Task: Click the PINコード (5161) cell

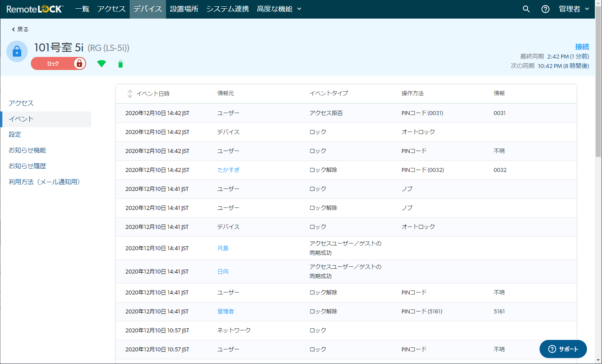Action: [422, 311]
